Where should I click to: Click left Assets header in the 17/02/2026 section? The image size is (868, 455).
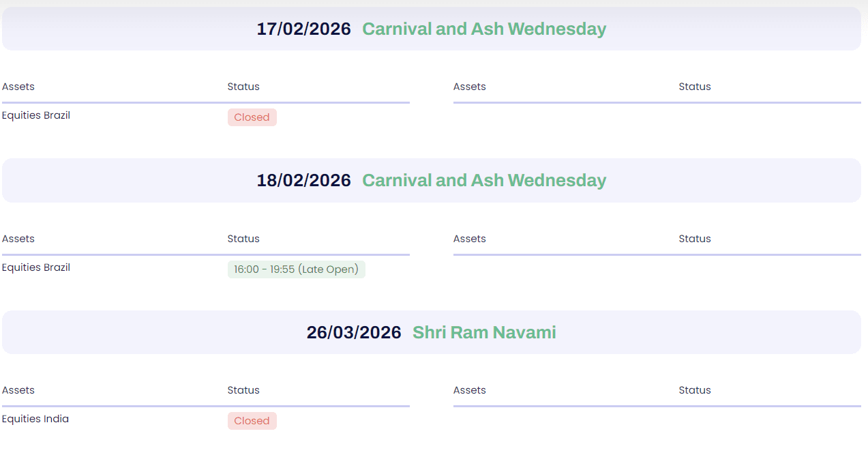pos(18,87)
